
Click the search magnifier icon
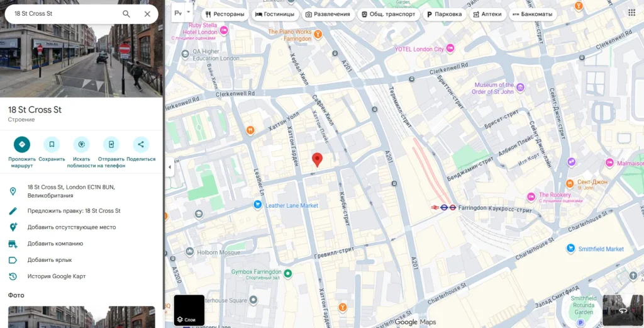pyautogui.click(x=126, y=14)
